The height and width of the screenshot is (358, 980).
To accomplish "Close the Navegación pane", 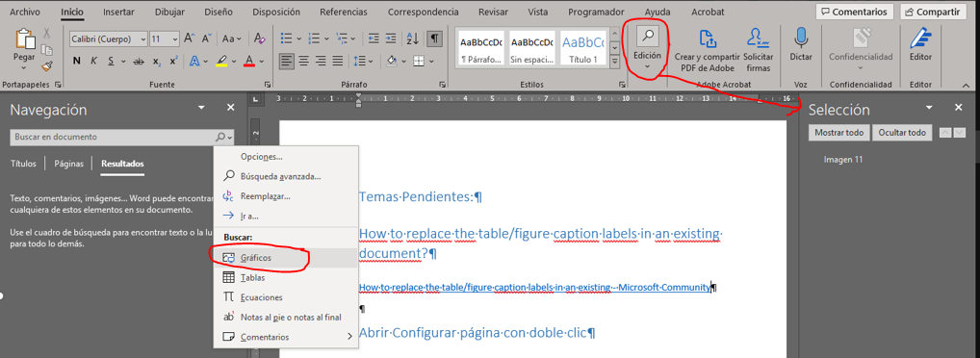I will (x=231, y=108).
